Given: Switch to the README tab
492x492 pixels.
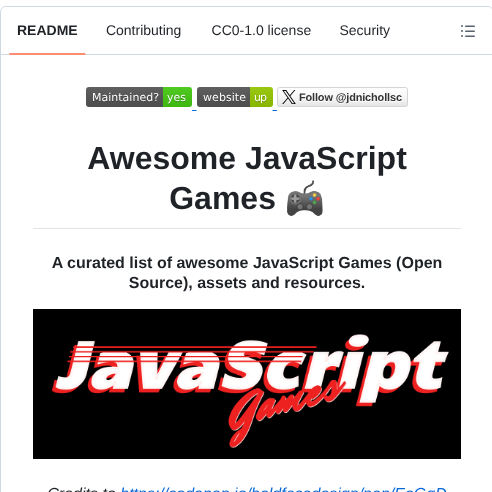Looking at the screenshot, I should [47, 30].
